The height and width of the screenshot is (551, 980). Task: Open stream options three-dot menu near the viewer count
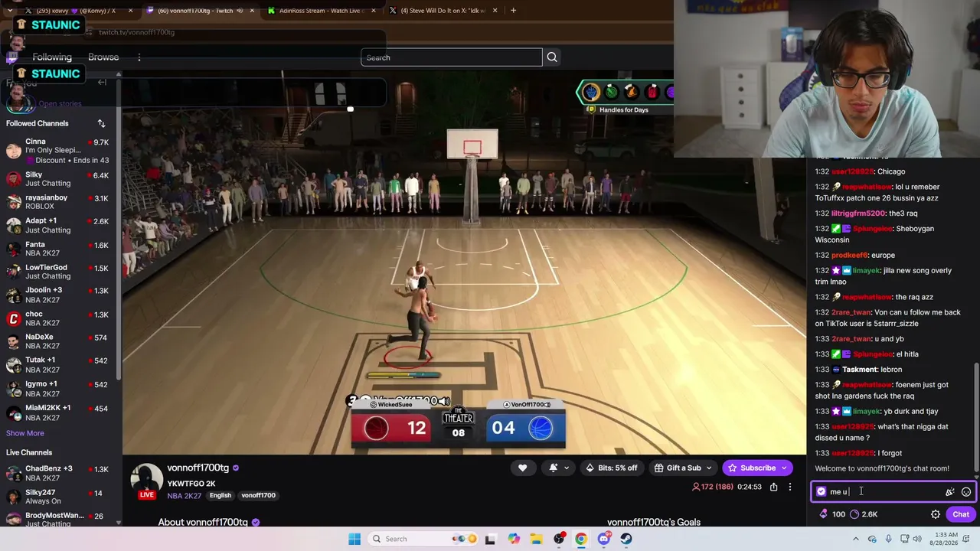point(790,487)
